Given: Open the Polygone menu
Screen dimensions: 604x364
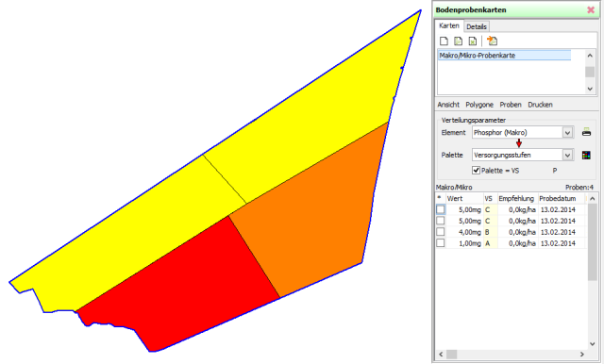Looking at the screenshot, I should click(x=479, y=105).
